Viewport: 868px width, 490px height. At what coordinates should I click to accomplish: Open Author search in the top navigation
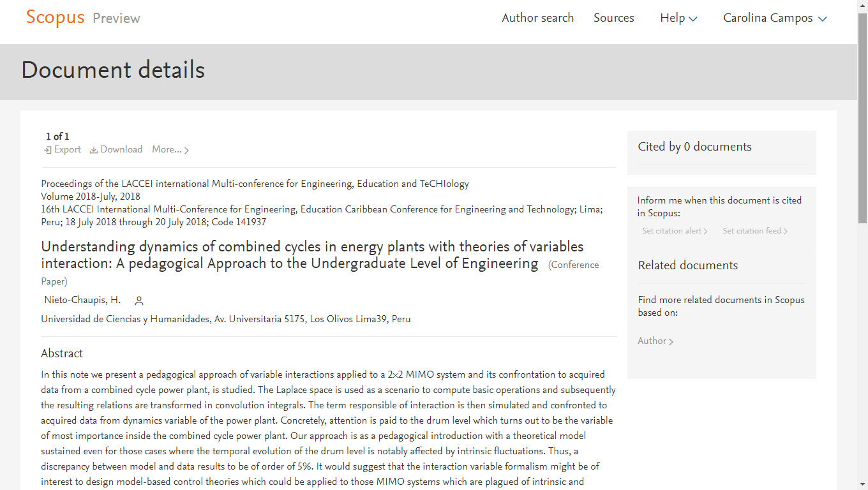tap(538, 18)
